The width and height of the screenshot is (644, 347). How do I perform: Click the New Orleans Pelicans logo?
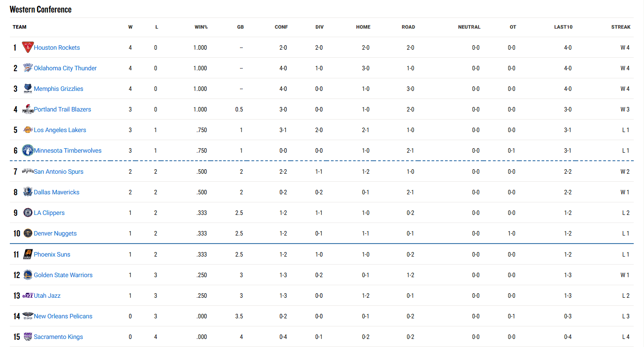click(x=28, y=316)
